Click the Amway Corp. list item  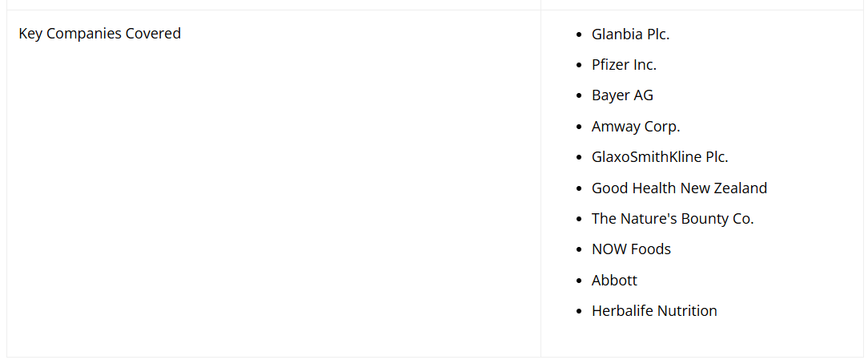pyautogui.click(x=636, y=127)
